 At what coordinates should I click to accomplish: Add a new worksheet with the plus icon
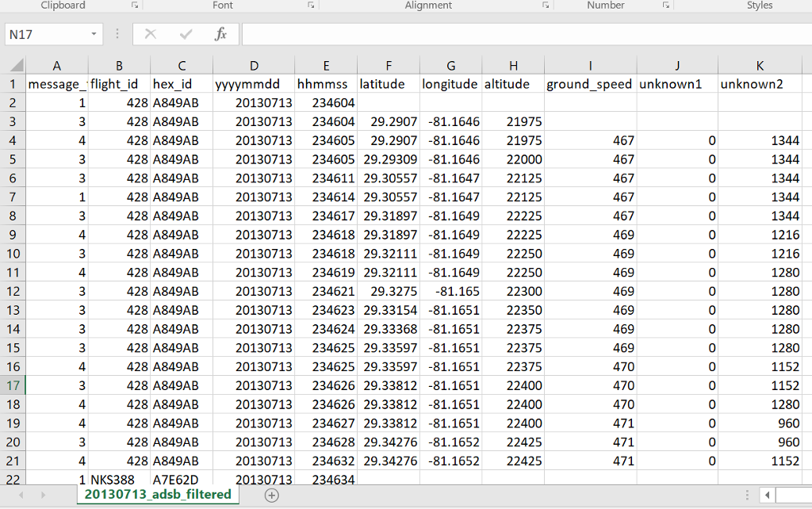[x=271, y=495]
